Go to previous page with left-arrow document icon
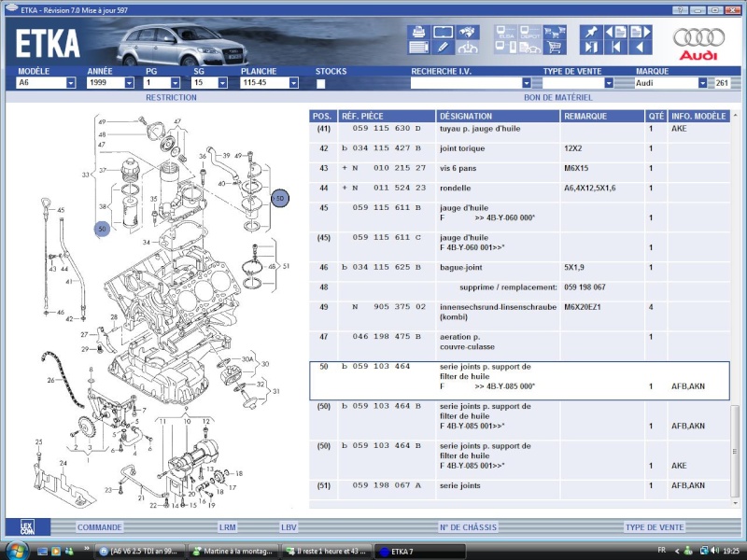This screenshot has height=560, width=747. pyautogui.click(x=615, y=33)
